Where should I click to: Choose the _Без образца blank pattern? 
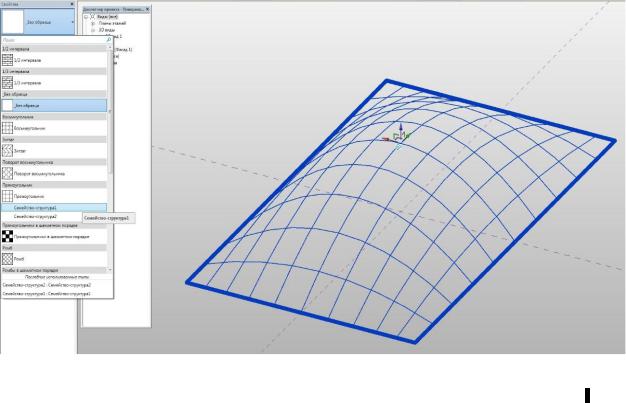pos(54,105)
